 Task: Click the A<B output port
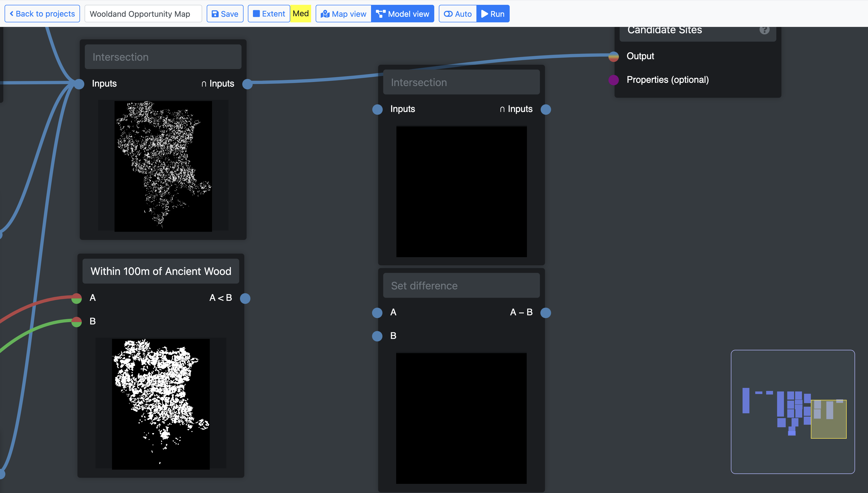[245, 298]
